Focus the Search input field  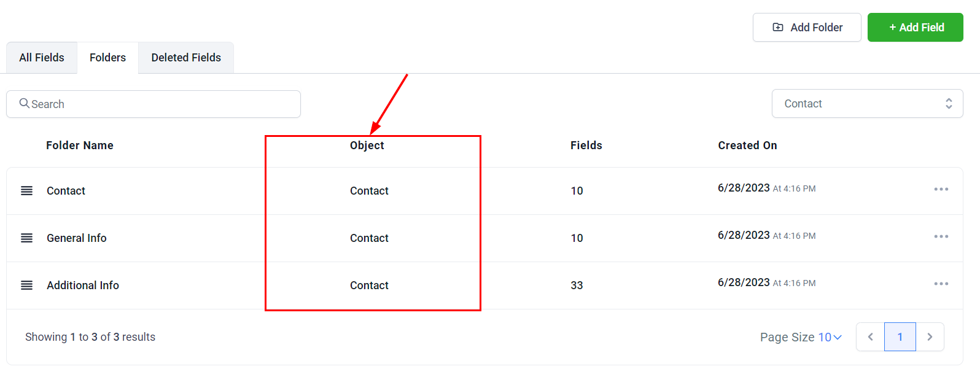tap(160, 104)
